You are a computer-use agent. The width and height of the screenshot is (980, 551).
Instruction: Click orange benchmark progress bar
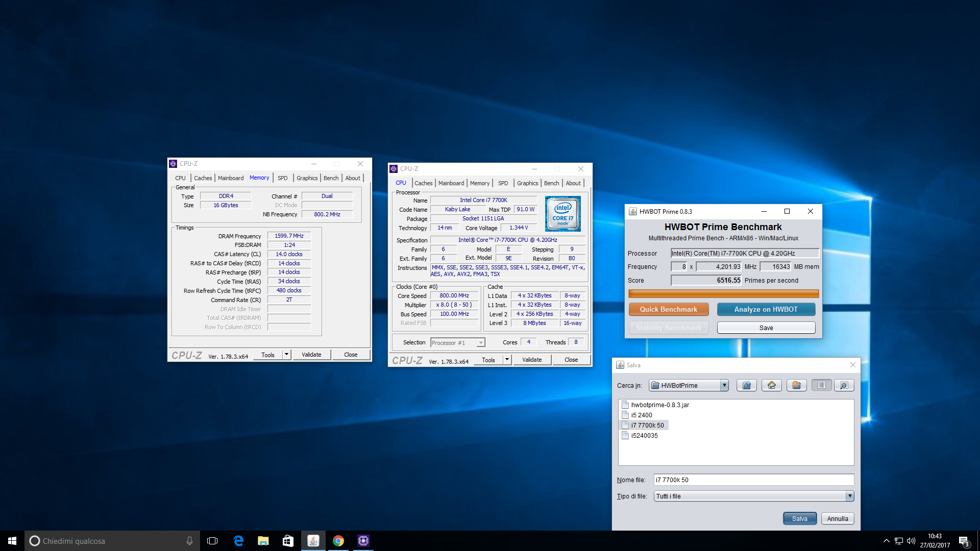point(723,293)
